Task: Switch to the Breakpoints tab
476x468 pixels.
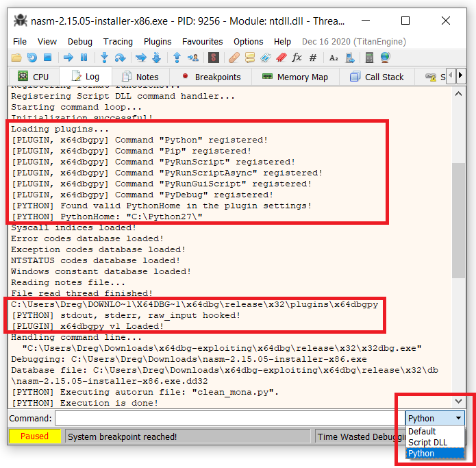Action: coord(211,77)
